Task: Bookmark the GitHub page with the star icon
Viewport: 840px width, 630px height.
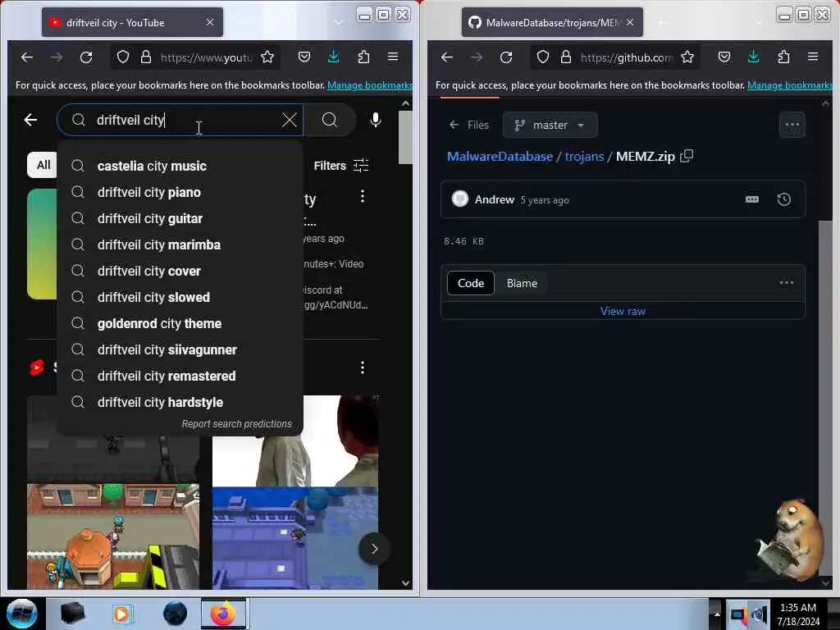Action: pos(687,57)
